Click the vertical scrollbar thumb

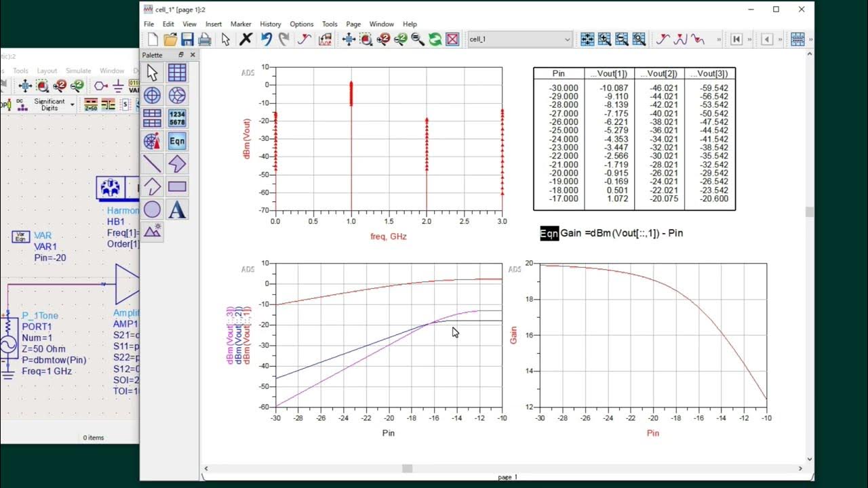point(809,212)
